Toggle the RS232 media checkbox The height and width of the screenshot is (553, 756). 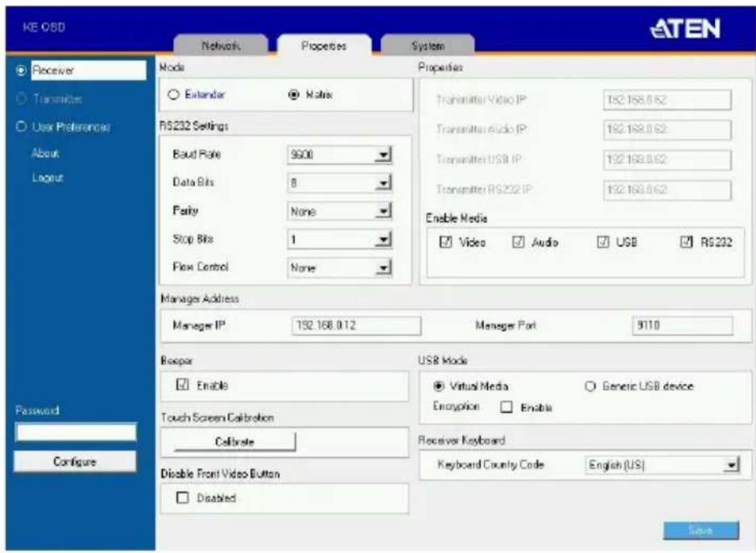(687, 242)
